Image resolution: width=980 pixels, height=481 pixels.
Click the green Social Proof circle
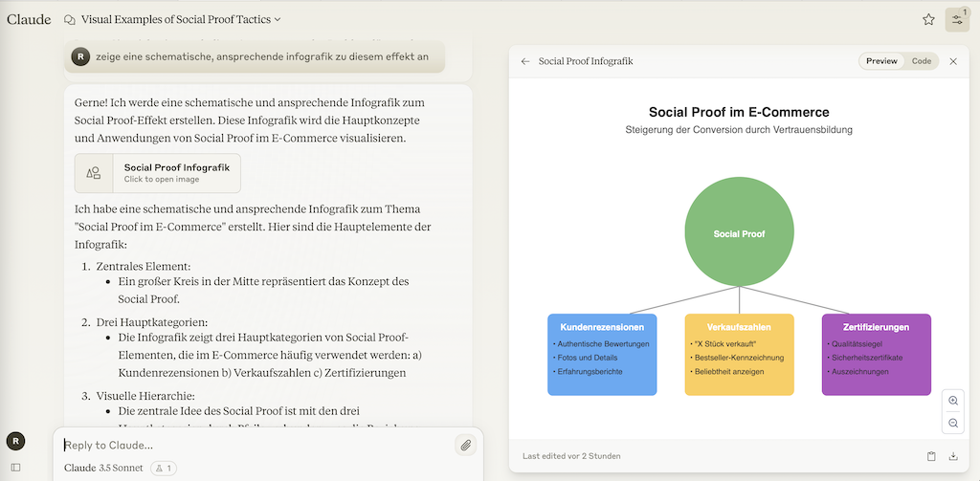pos(740,232)
